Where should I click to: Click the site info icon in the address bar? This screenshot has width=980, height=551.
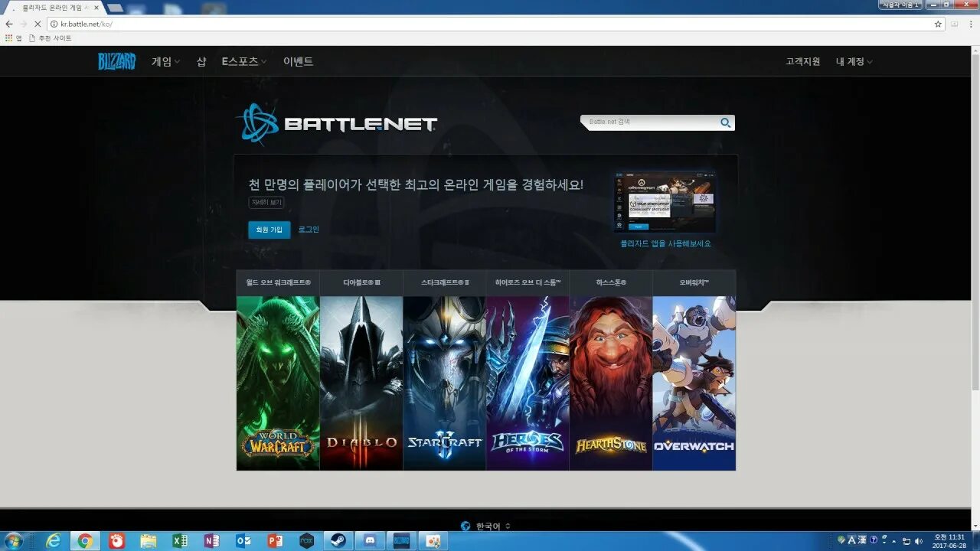(54, 24)
